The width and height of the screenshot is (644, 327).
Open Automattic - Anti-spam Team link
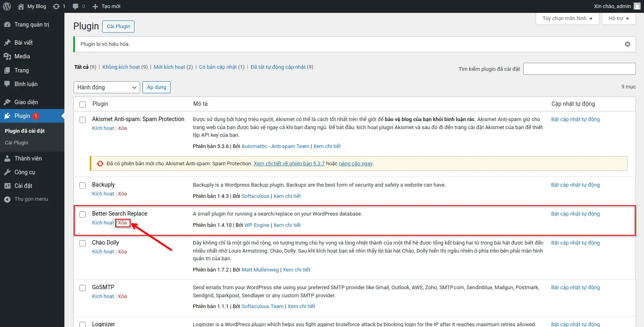pyautogui.click(x=275, y=146)
